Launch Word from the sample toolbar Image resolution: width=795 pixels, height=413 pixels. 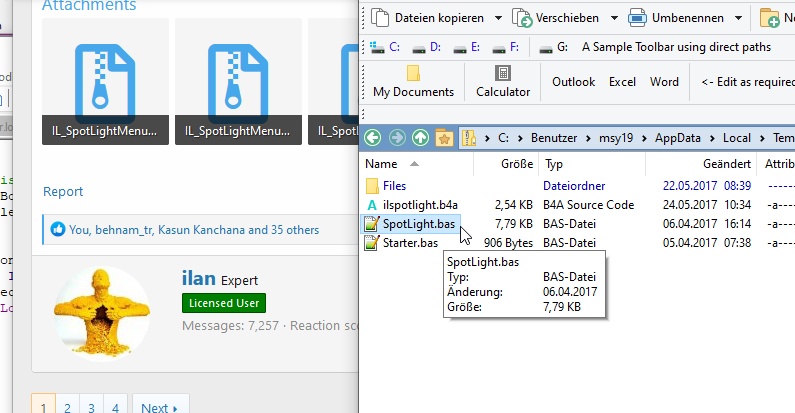coord(664,82)
